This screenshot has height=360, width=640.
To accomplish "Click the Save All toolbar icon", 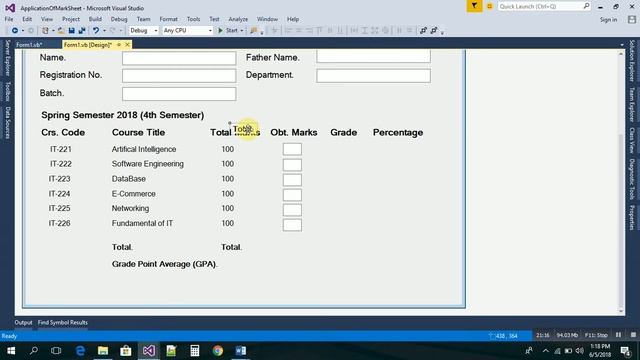I will pos(82,31).
